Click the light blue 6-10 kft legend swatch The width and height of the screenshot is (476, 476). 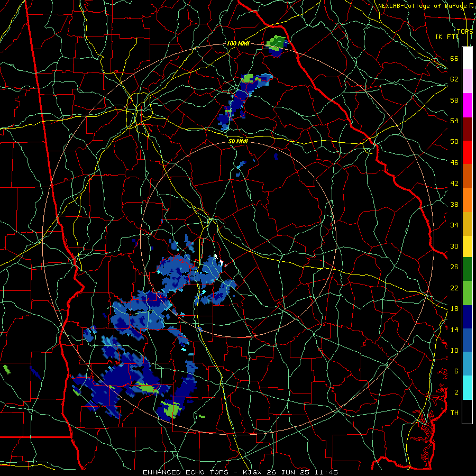click(x=467, y=364)
